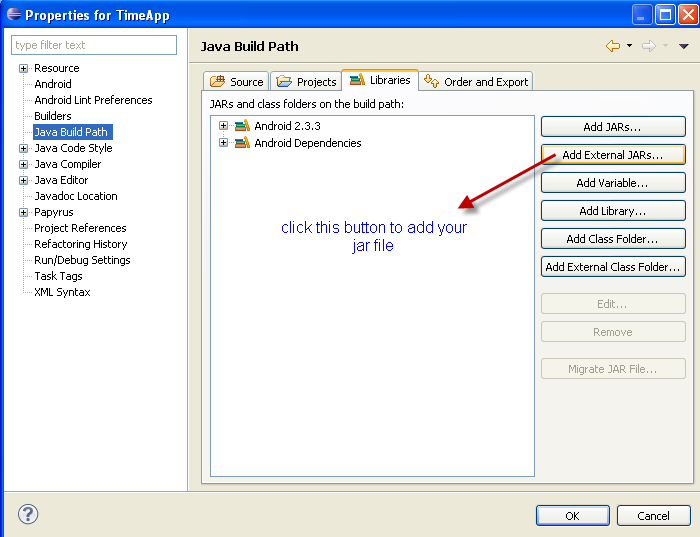
Task: Click the Add Variable... button
Action: tap(613, 183)
